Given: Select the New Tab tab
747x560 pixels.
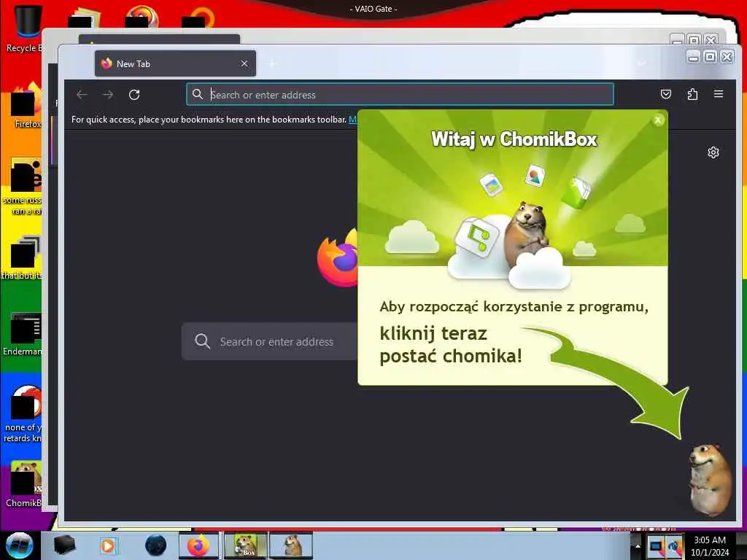Looking at the screenshot, I should (x=175, y=63).
